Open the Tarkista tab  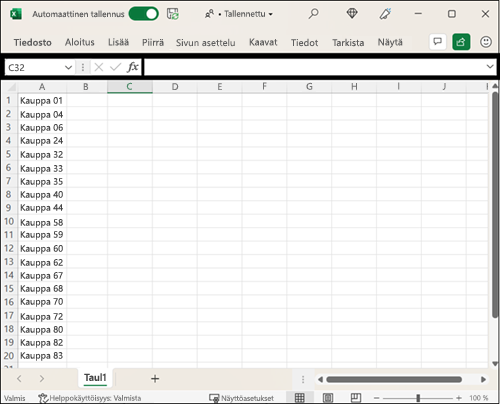(x=348, y=42)
